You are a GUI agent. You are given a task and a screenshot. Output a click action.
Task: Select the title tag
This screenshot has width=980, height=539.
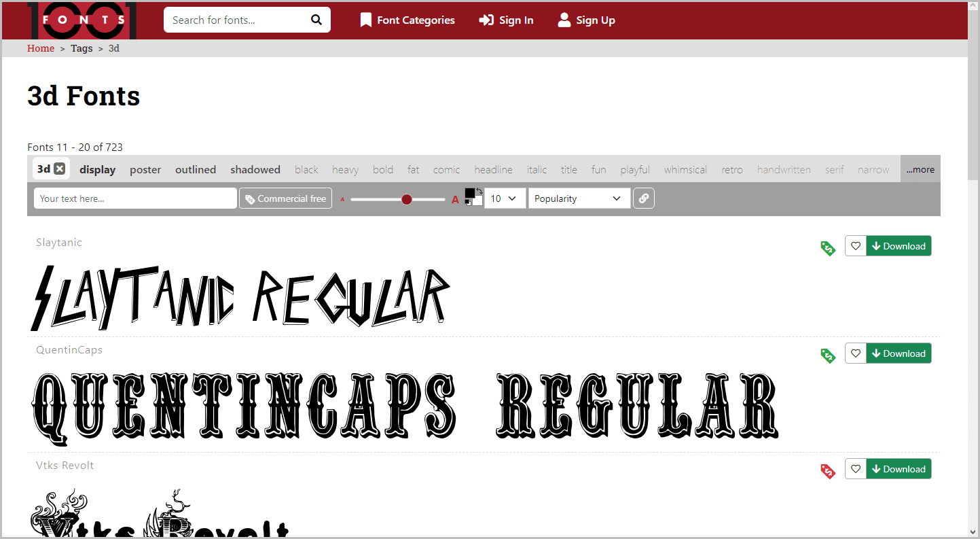coord(569,170)
